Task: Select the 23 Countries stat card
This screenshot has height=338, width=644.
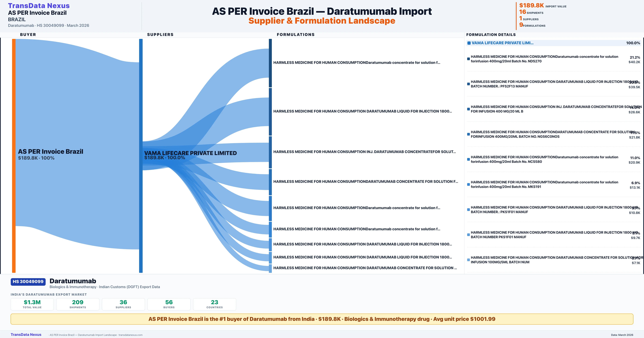Action: coord(215,304)
